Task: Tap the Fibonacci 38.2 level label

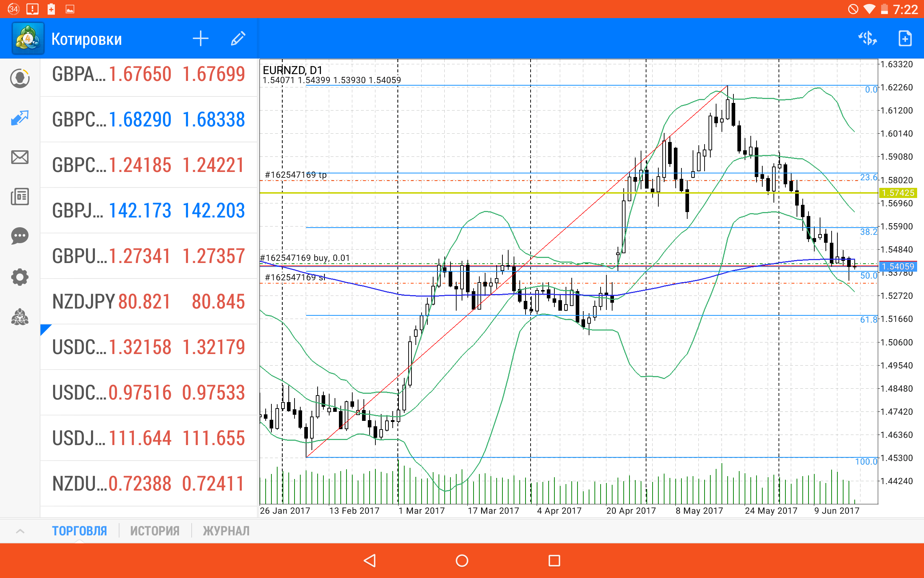Action: coord(869,232)
